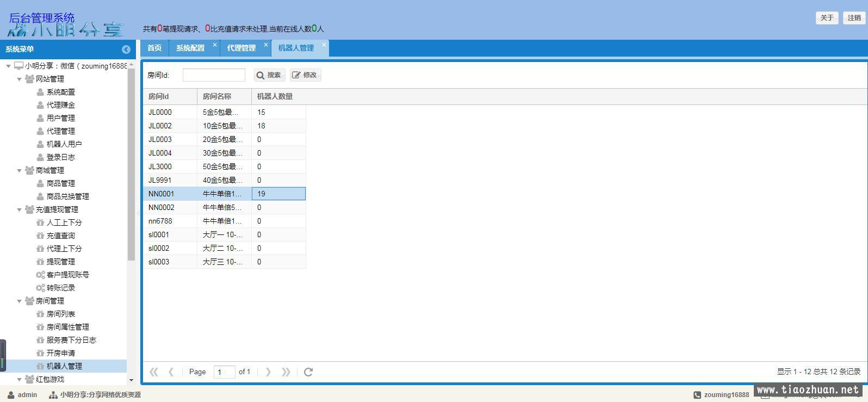Close the 机器人管理 tab

tap(324, 45)
